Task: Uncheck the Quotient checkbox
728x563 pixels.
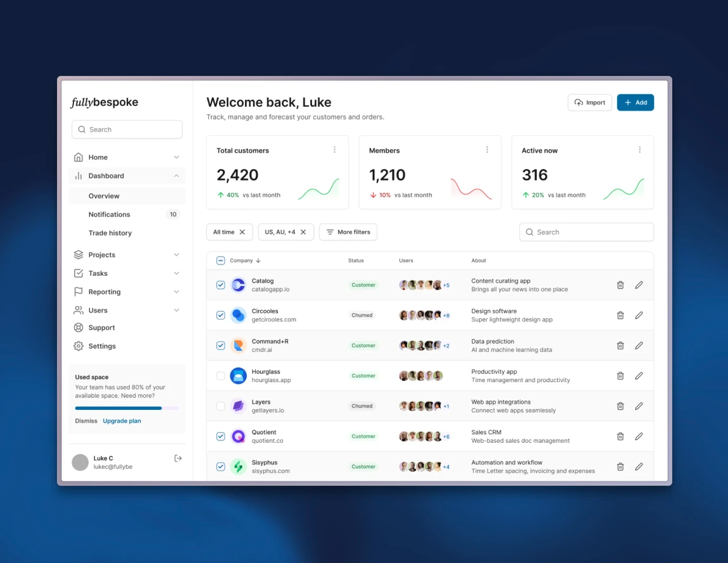Action: point(220,436)
